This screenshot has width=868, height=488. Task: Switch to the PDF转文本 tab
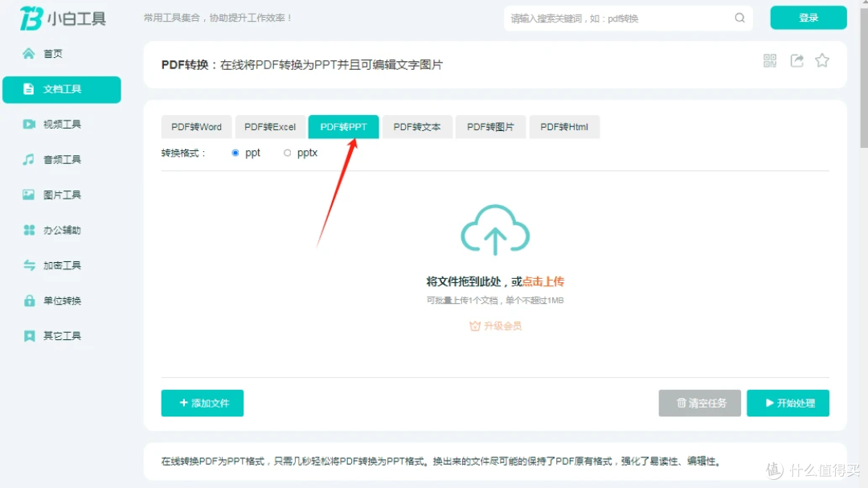click(x=417, y=127)
